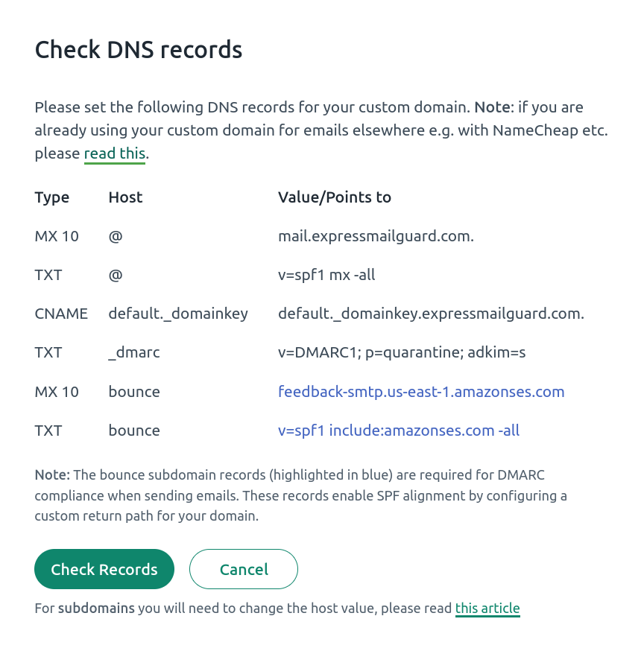This screenshot has width=644, height=651.
Task: Click default._domainkey.expressmailguard.com. CNAME value
Action: [x=431, y=314]
